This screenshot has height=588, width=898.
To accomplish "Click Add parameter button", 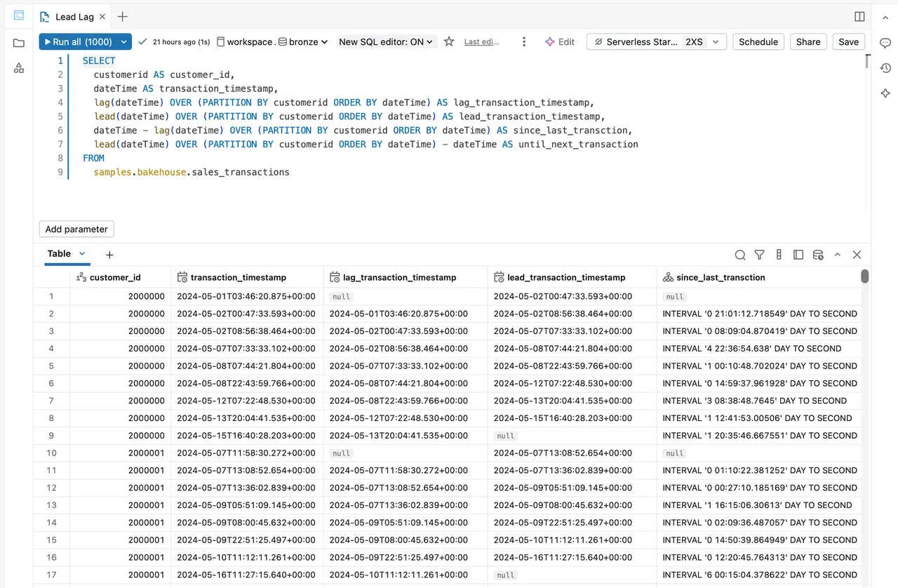I will click(x=76, y=229).
